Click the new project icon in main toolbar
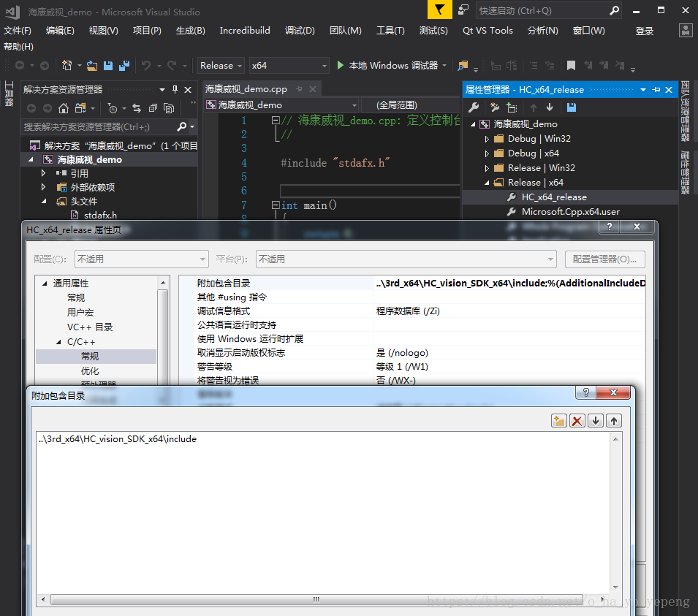 pos(67,66)
